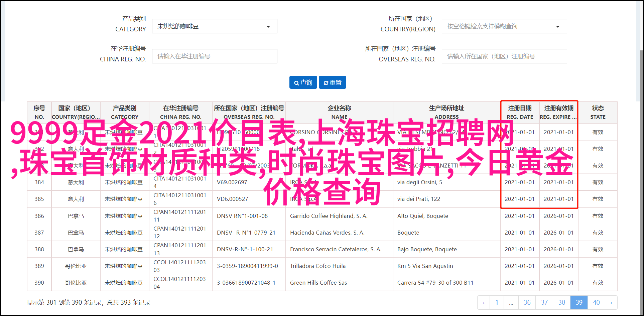
Task: Click 'Bajo Boquete, Boquete' address
Action: [427, 249]
